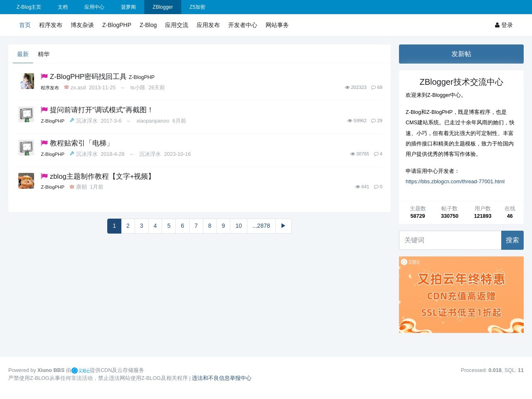Screen dimensions: 532x399
Task: Open the Z-BlogPHP密码找回工具 thread
Action: point(88,76)
